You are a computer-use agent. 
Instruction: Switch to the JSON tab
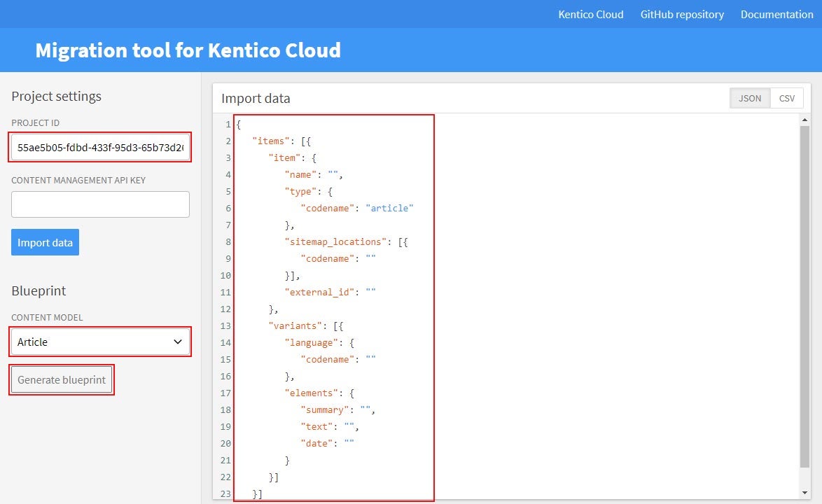(750, 98)
